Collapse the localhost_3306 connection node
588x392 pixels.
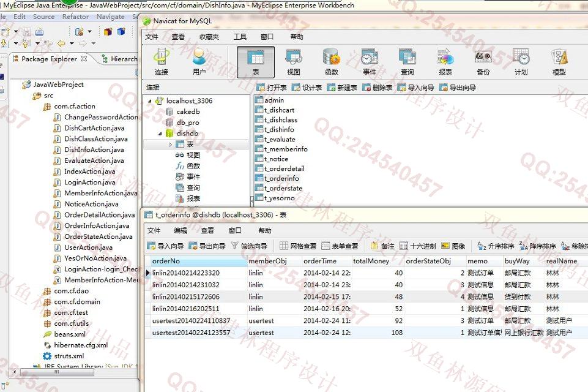point(150,100)
